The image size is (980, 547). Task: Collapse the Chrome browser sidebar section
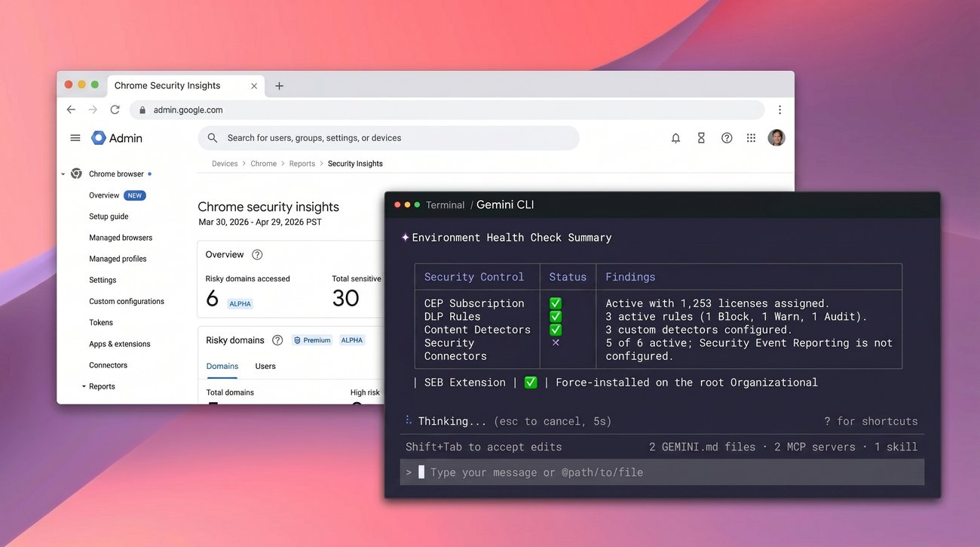pos(63,174)
